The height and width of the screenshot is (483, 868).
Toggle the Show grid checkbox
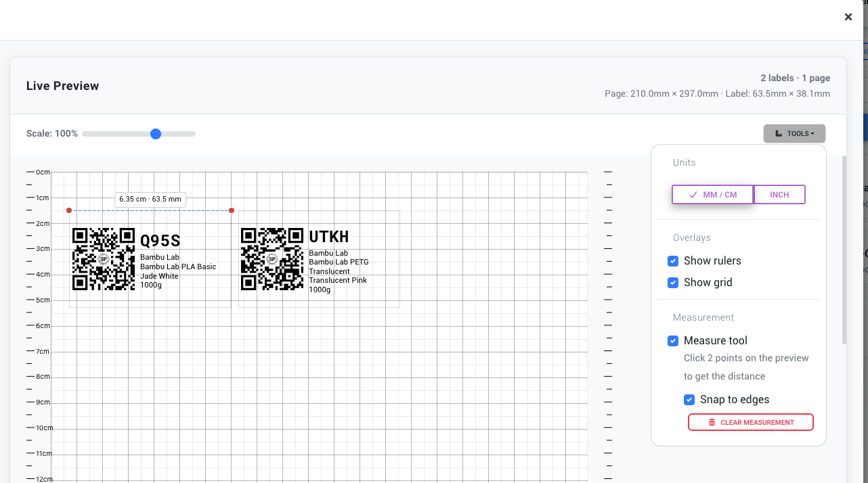(673, 283)
